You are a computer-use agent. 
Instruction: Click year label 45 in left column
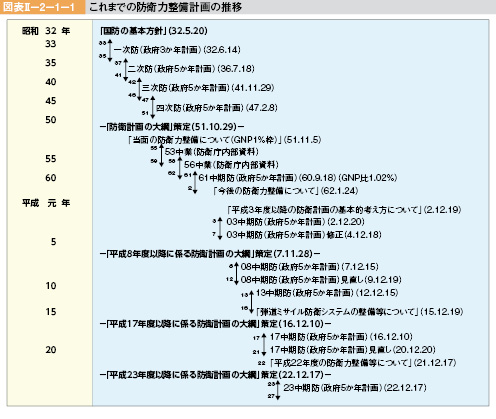[51, 101]
